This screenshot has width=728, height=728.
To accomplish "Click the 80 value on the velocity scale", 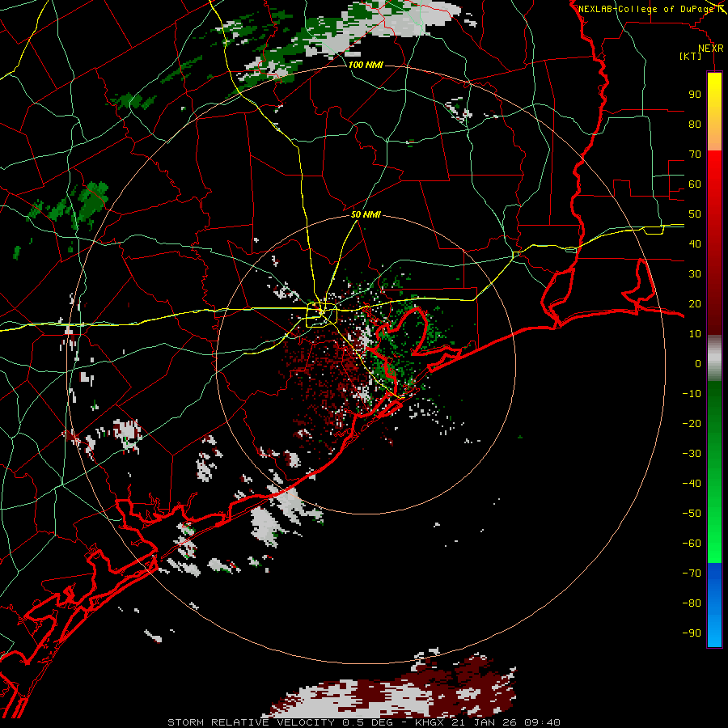I will [x=695, y=125].
